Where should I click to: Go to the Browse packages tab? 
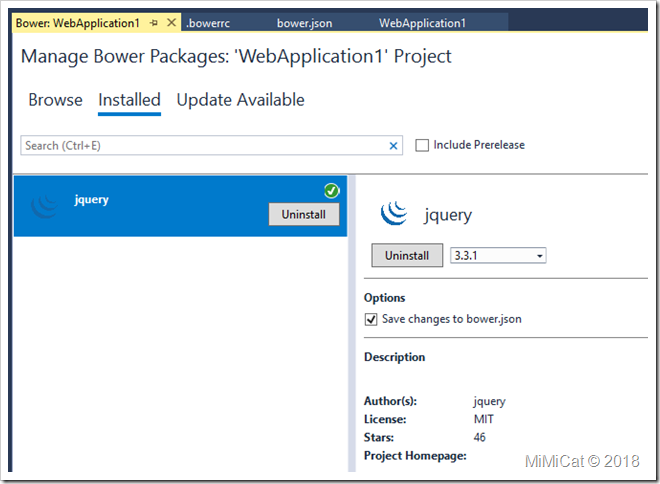(x=55, y=100)
